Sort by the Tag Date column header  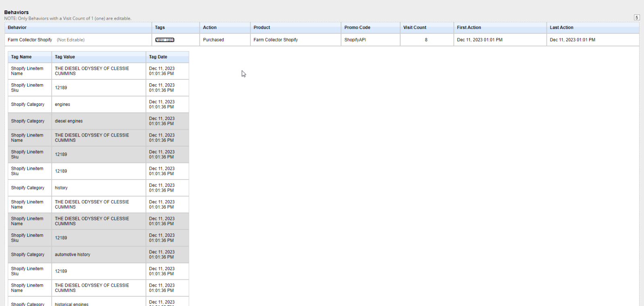158,57
